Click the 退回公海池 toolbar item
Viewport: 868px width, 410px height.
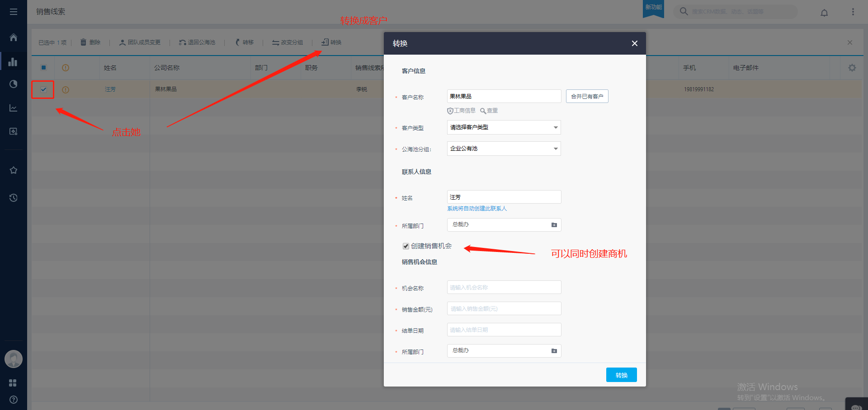(197, 42)
